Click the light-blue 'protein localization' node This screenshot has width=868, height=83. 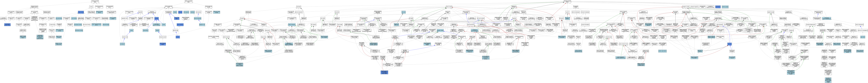point(292,25)
